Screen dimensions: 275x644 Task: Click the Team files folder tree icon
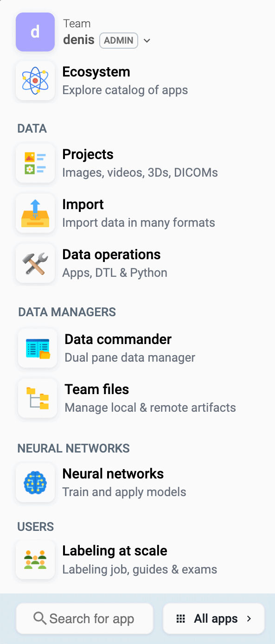[x=38, y=398]
